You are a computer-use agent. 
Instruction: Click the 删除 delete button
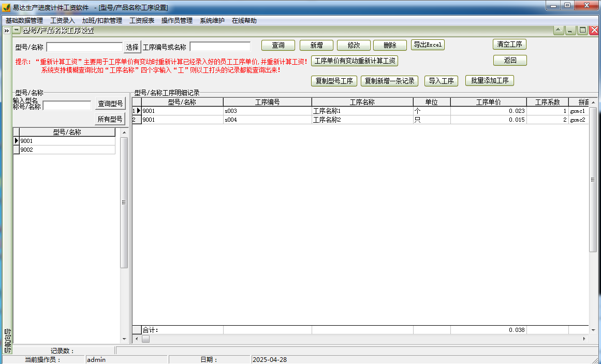pyautogui.click(x=390, y=45)
